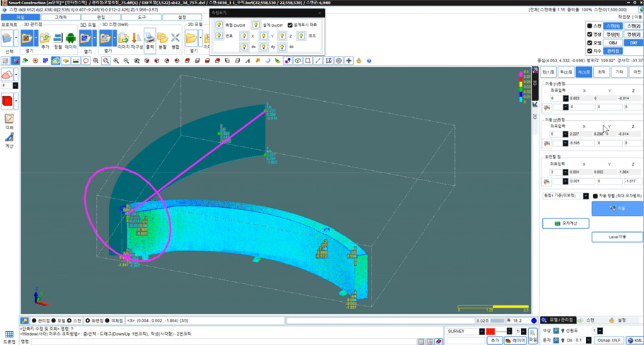The height and width of the screenshot is (345, 644).
Task: Select the 객체점 radio button
Action: (107, 320)
